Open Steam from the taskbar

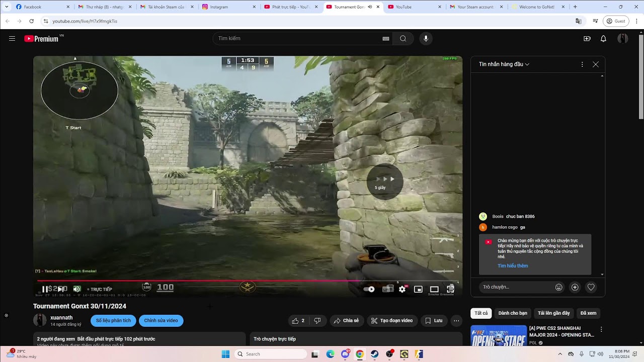375,354
